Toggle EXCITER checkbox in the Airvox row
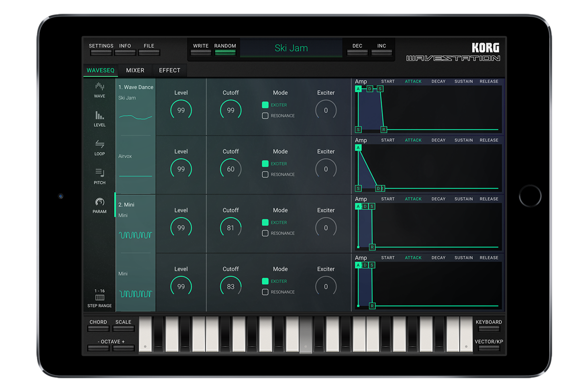 pos(265,164)
